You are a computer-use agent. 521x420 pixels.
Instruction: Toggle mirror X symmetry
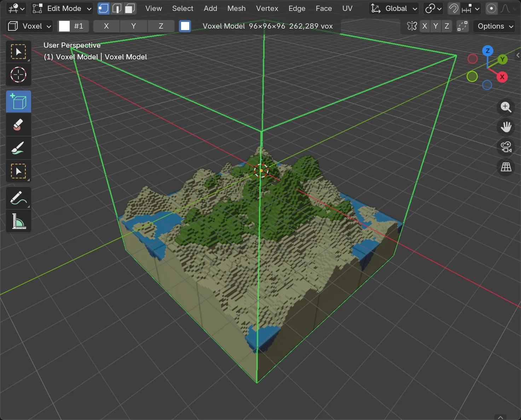pos(425,26)
